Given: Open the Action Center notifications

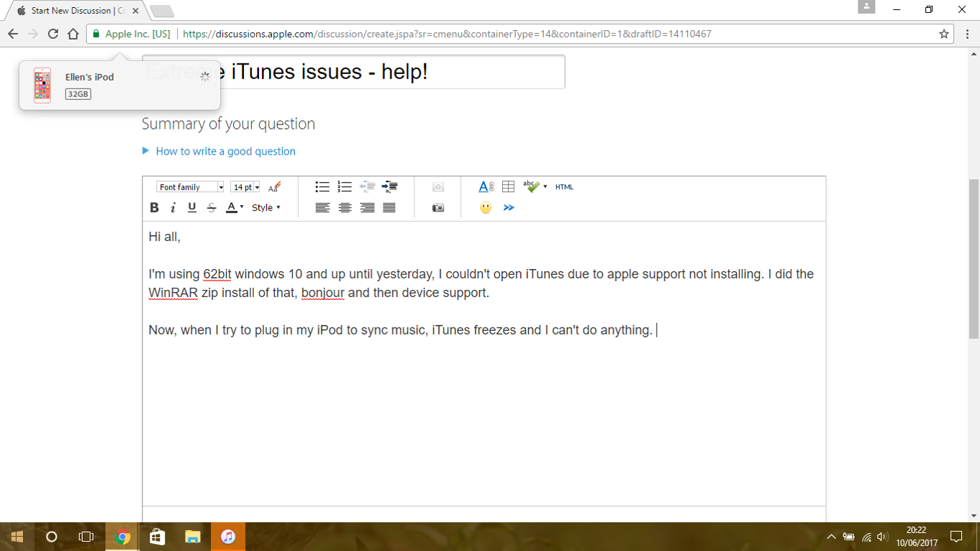Looking at the screenshot, I should 956,537.
